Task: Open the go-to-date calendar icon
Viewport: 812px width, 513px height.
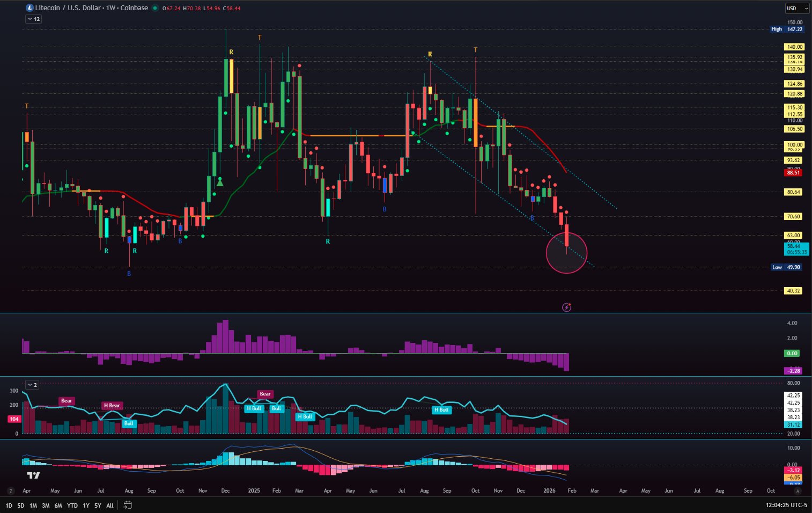Action: coord(128,505)
